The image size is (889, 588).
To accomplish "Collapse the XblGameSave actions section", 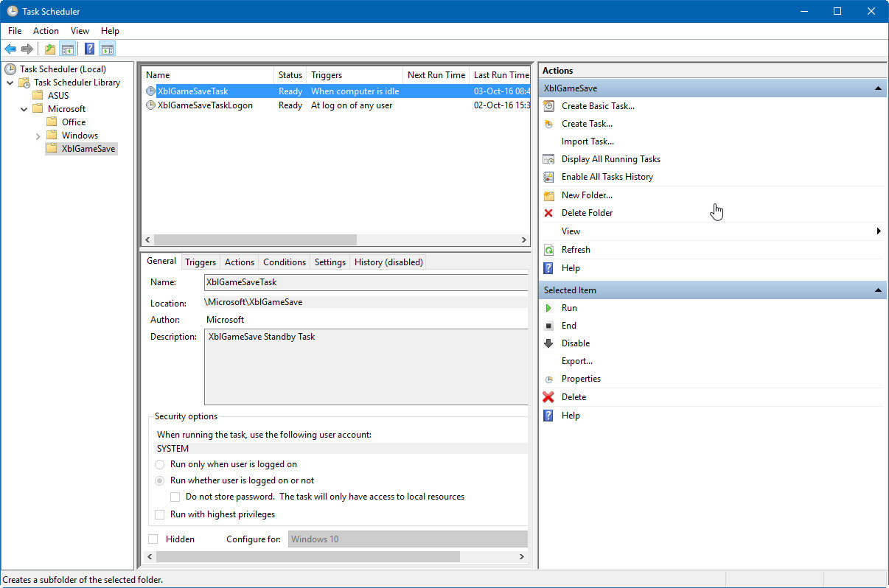I will (878, 88).
